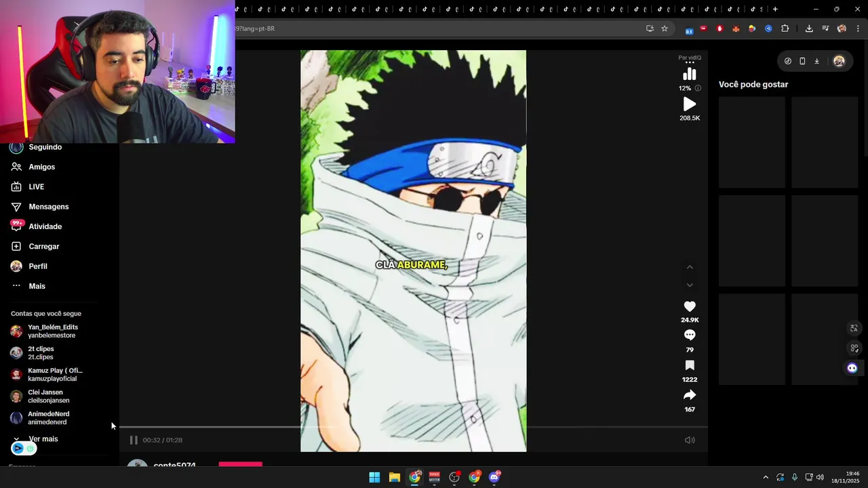Click TikTok desktop app download icon

tap(816, 61)
